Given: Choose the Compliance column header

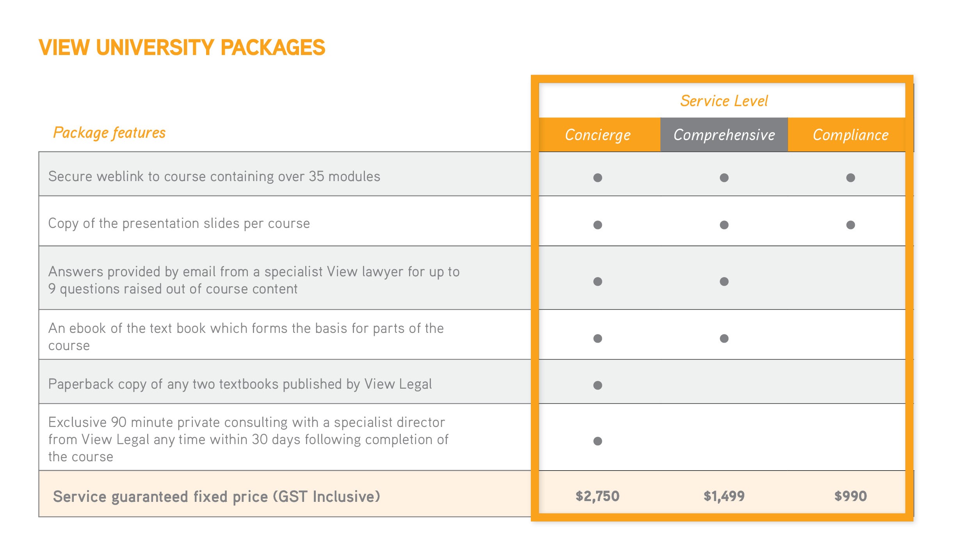Looking at the screenshot, I should [850, 135].
